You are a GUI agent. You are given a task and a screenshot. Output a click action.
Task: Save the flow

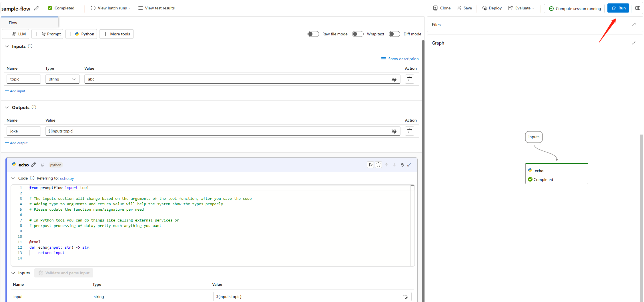[464, 8]
